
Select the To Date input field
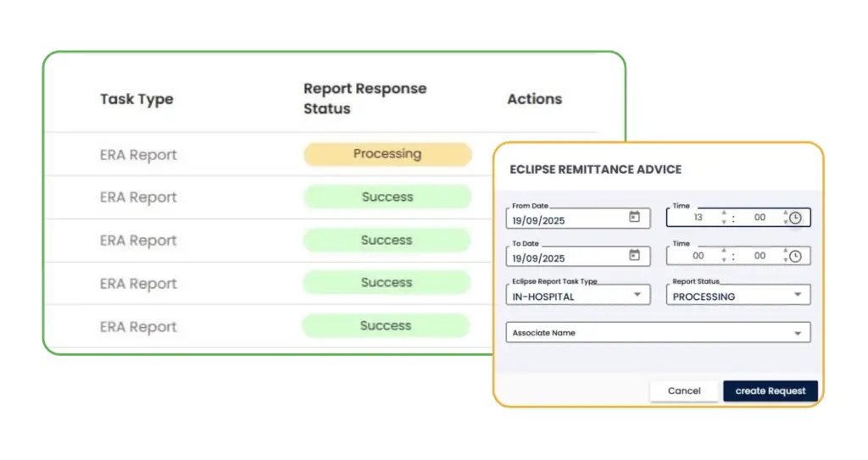(x=578, y=257)
